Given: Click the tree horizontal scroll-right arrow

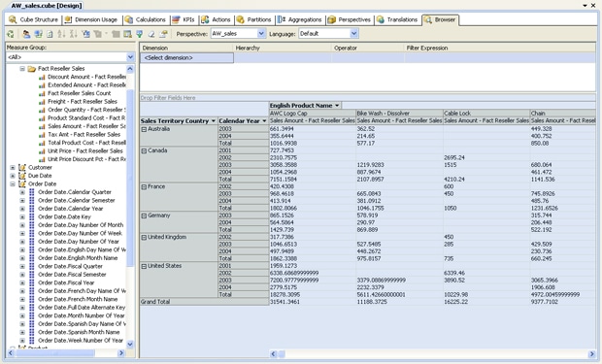Looking at the screenshot, I should pyautogui.click(x=121, y=353).
